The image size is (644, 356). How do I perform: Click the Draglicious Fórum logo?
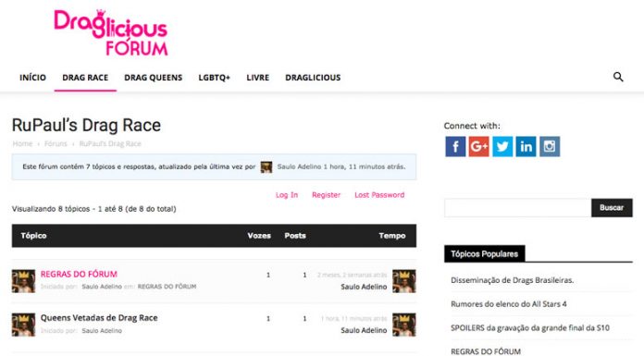point(111,32)
